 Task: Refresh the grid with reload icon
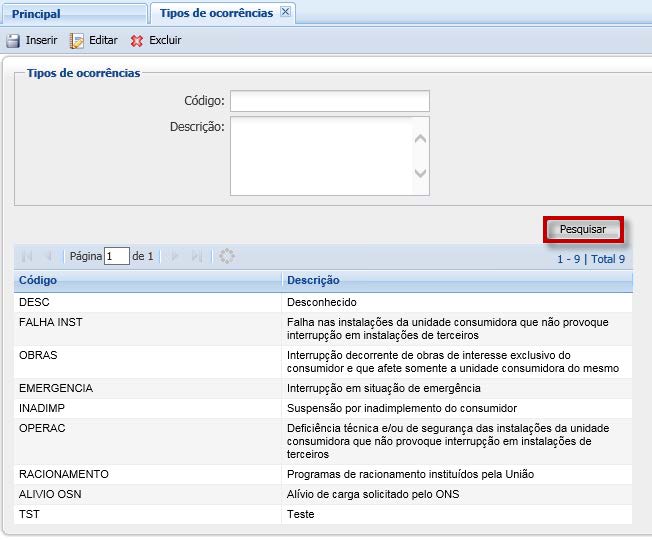227,256
